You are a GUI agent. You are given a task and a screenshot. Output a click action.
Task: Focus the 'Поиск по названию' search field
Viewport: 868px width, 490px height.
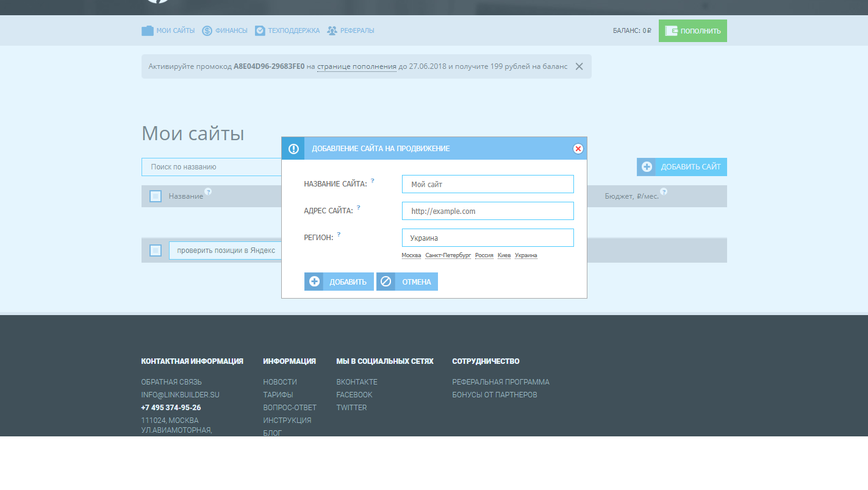[212, 167]
